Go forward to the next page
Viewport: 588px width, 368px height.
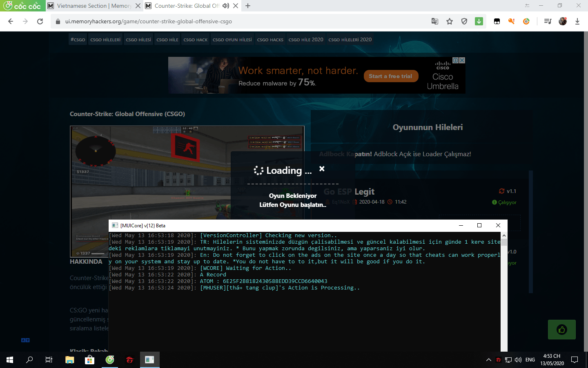click(x=25, y=21)
